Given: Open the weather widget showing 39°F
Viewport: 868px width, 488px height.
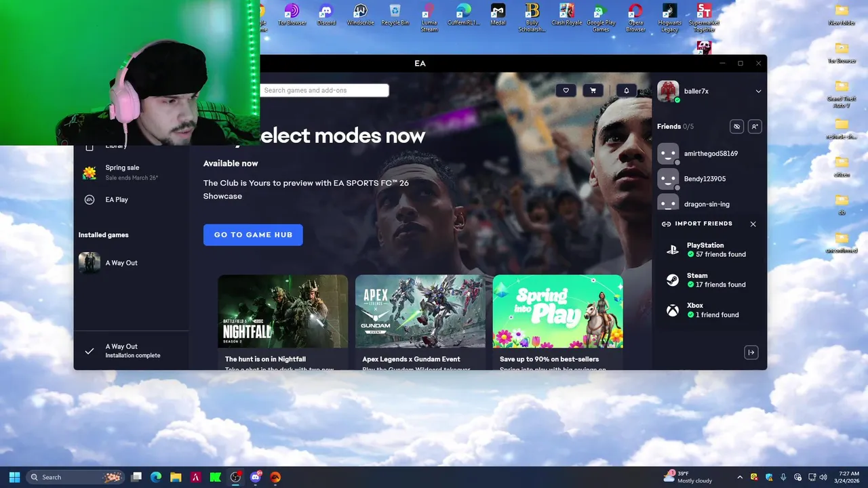Looking at the screenshot, I should point(688,477).
